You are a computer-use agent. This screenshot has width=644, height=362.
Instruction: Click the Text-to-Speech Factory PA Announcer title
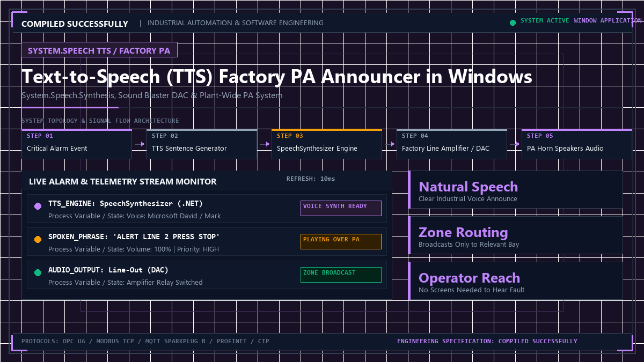tap(277, 77)
